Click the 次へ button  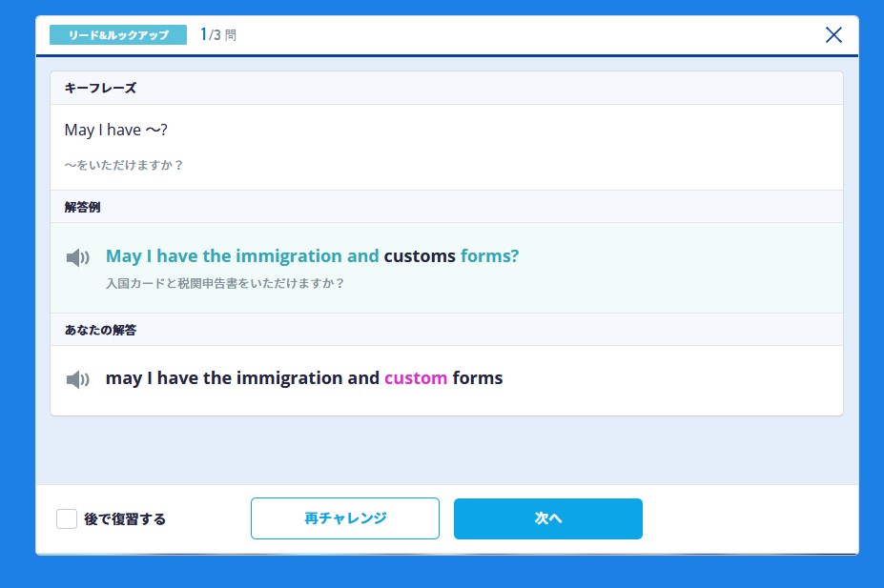[x=548, y=518]
